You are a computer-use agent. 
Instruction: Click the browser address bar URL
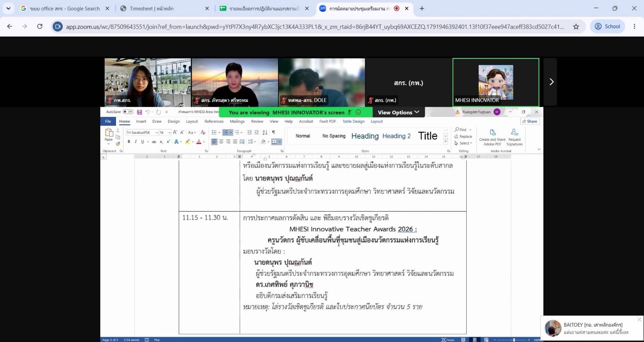point(315,26)
